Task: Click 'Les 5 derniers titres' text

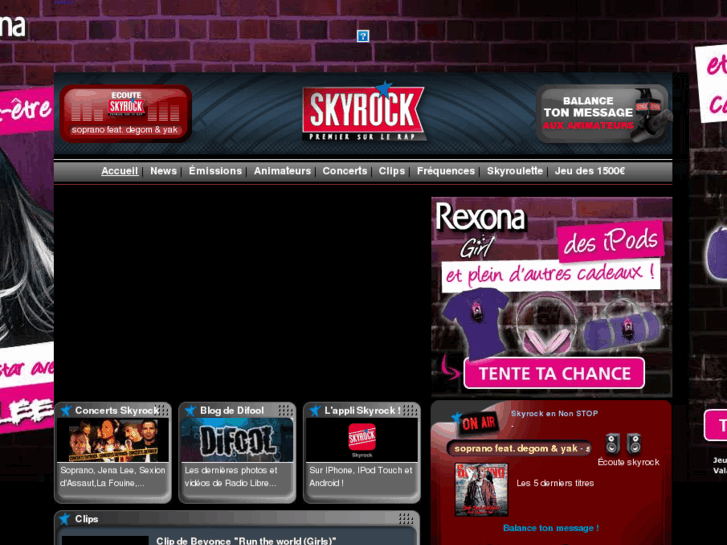Action: coord(555,483)
